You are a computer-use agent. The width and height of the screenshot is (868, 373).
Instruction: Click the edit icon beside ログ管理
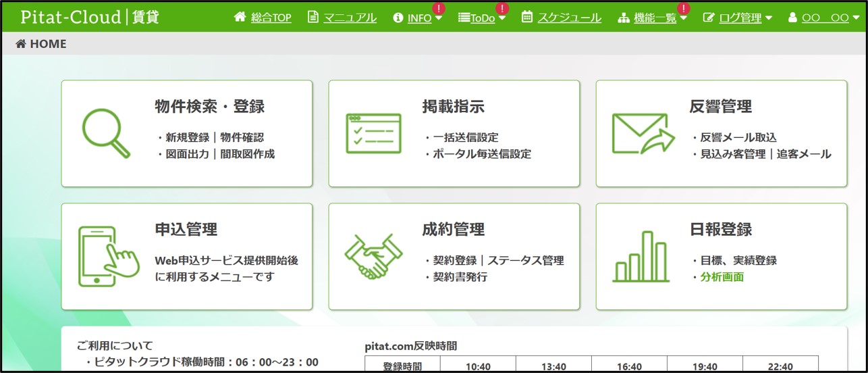709,18
